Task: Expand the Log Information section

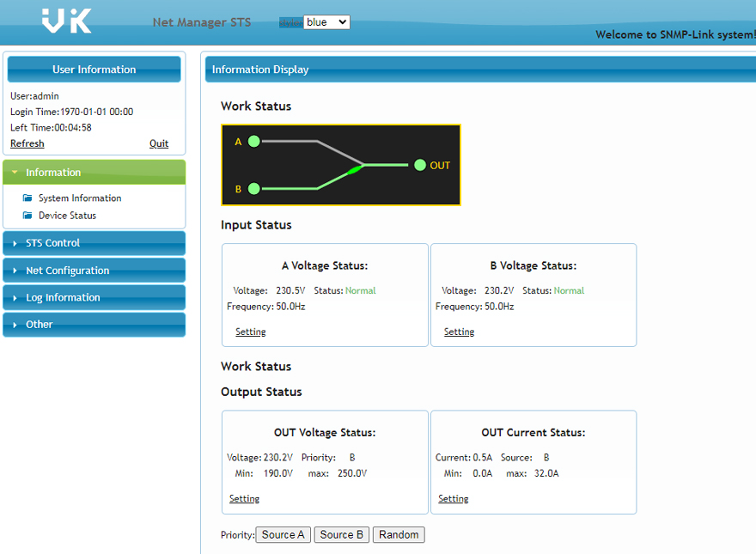Action: tap(63, 298)
